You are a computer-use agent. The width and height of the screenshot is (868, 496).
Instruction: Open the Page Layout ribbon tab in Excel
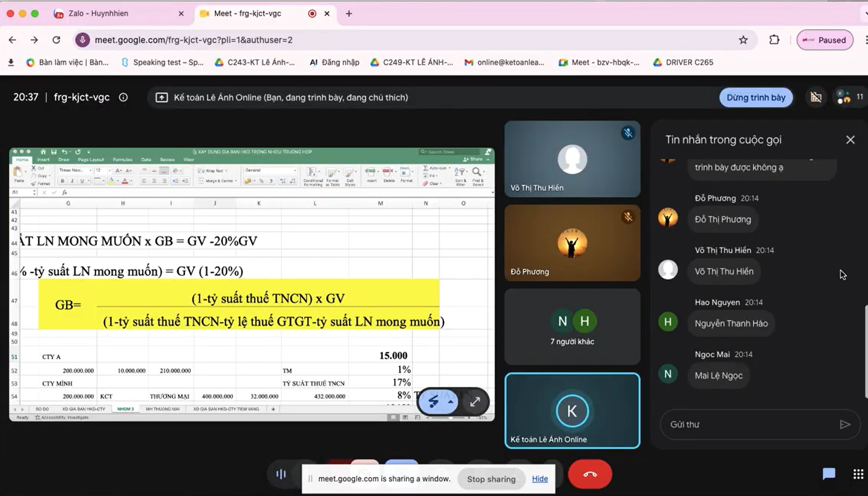pyautogui.click(x=91, y=160)
